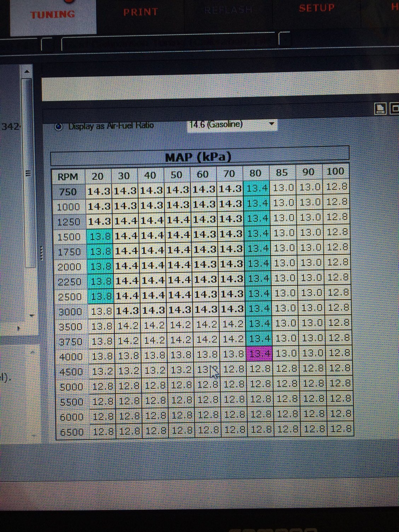The image size is (399, 532).
Task: Click the 6500 RPM row header
Action: pos(71,432)
